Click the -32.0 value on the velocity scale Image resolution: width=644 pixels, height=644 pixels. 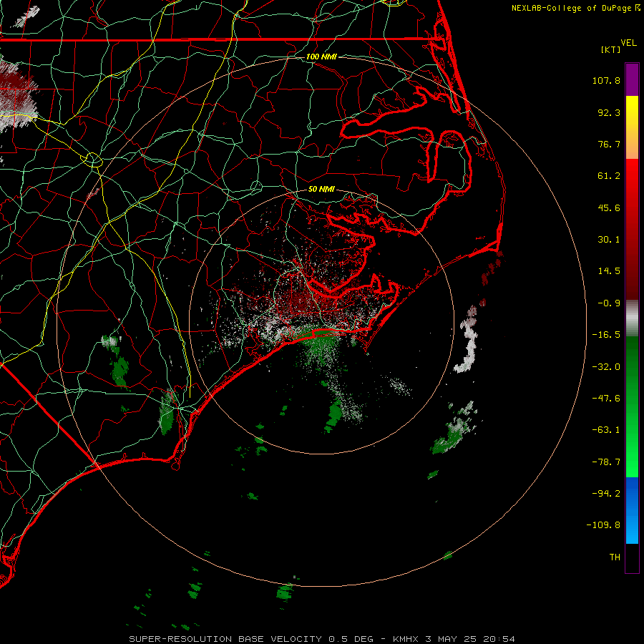pyautogui.click(x=606, y=367)
